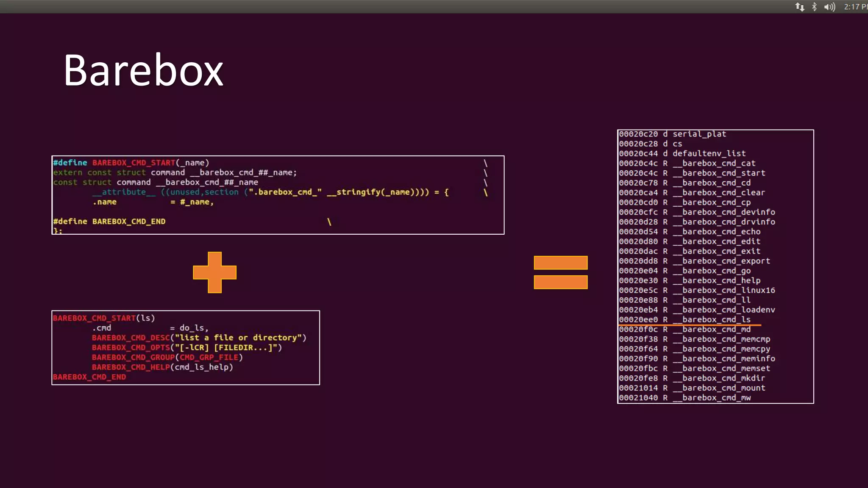
Task: Click the '__barebox_cmd_cat' row
Action: point(687,163)
